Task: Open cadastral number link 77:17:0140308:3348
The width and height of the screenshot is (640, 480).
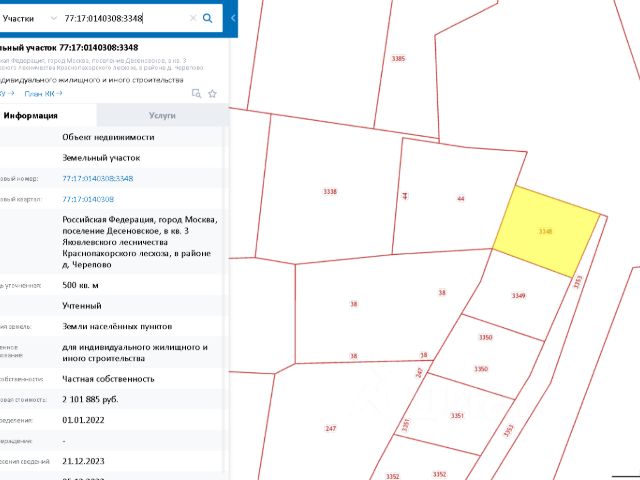Action: coord(98,178)
